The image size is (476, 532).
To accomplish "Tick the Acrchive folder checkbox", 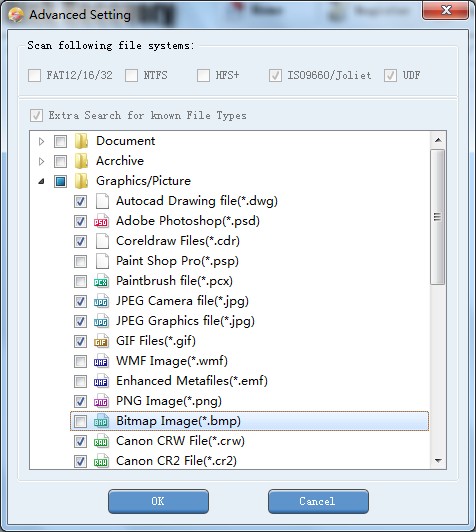I will click(x=60, y=162).
